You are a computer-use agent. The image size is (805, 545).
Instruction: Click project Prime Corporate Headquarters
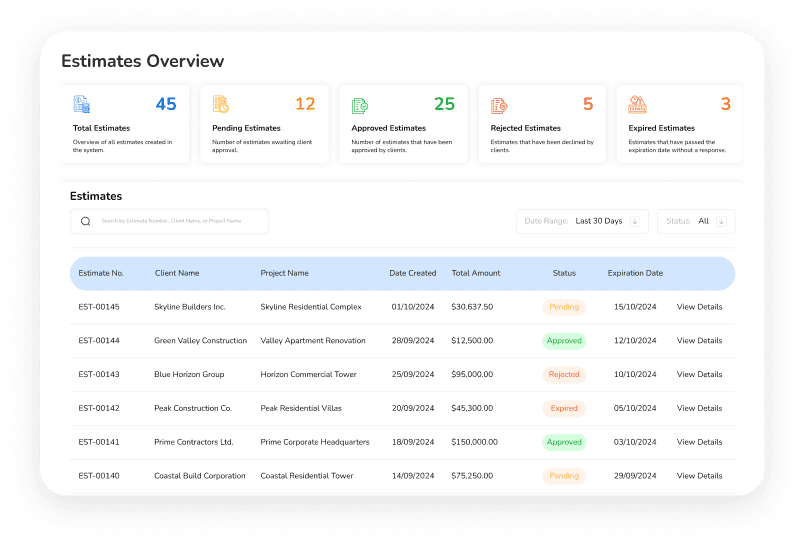[x=315, y=442]
